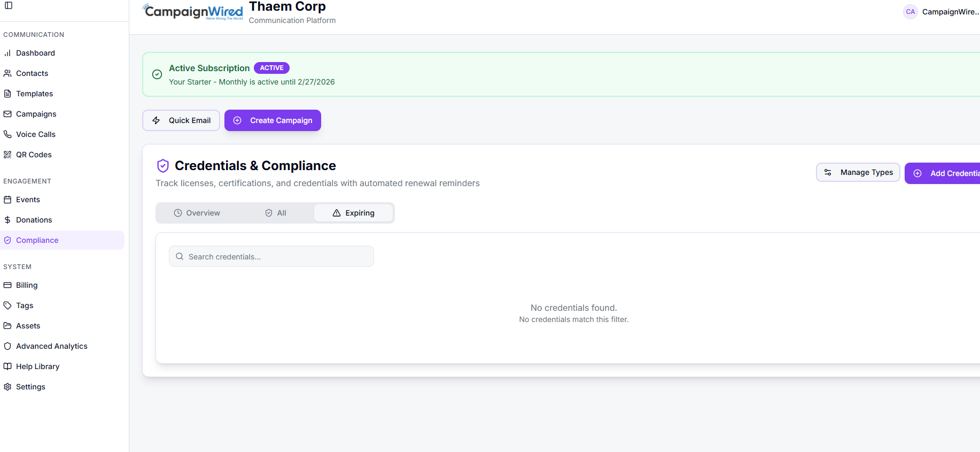Select Compliance in the sidebar

tap(62, 240)
